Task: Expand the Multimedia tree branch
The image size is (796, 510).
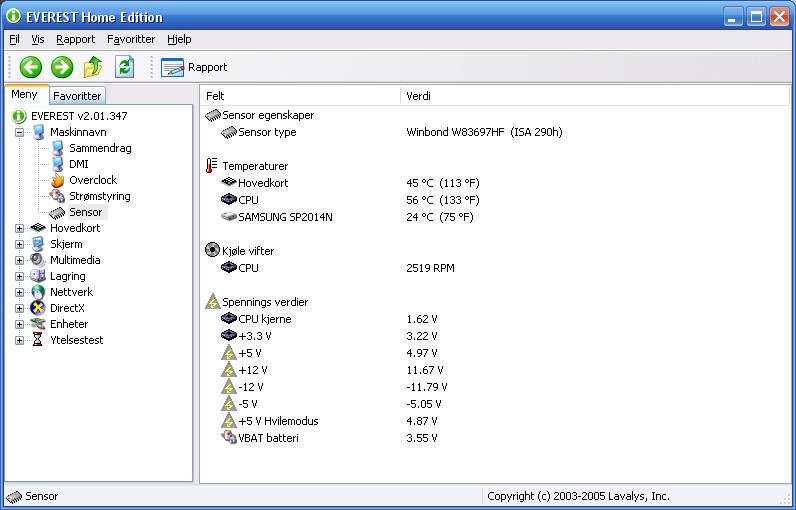Action: 19,260
